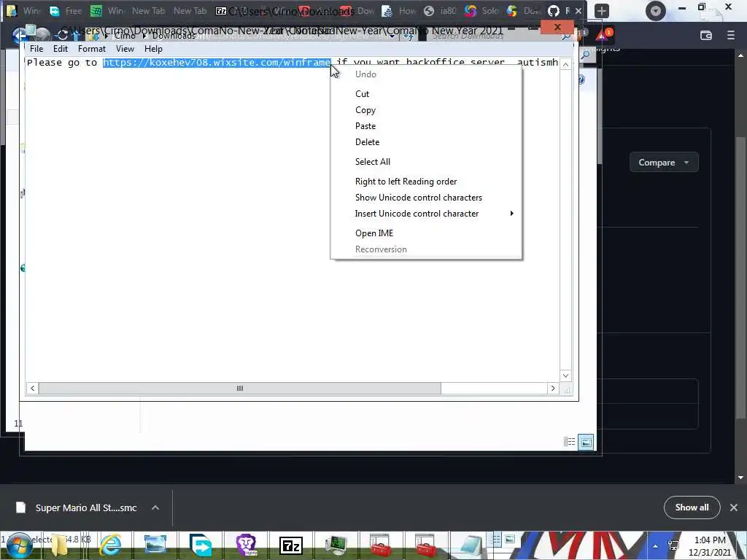747x560 pixels.
Task: Click Notepad horizontal scrollbar right arrow
Action: coord(553,388)
